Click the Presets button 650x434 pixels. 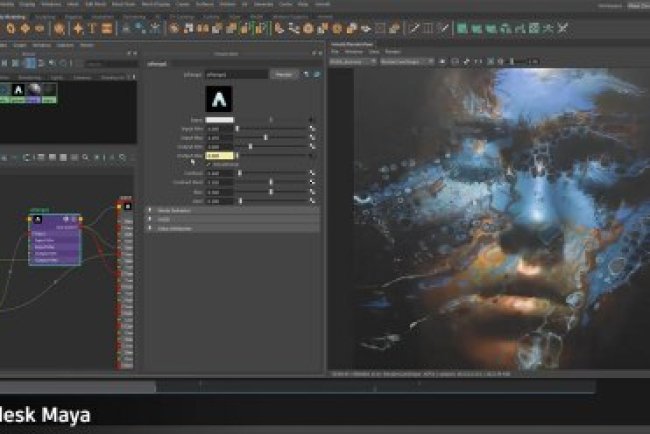click(x=283, y=74)
